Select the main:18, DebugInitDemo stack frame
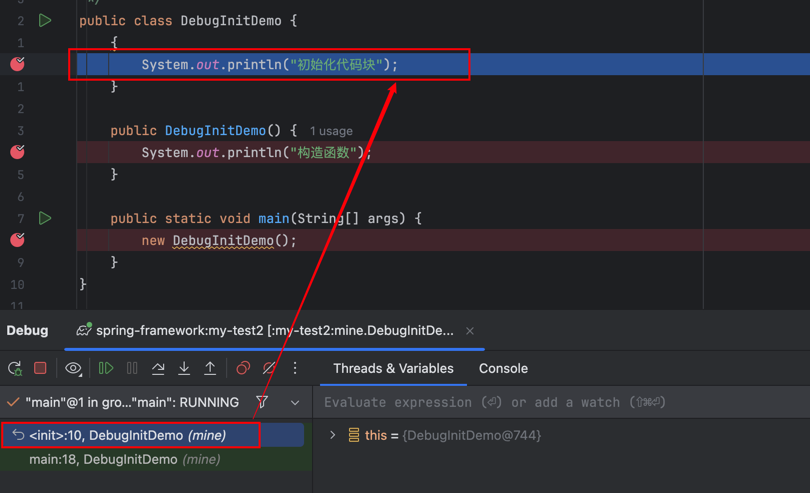This screenshot has width=810, height=493. (124, 459)
